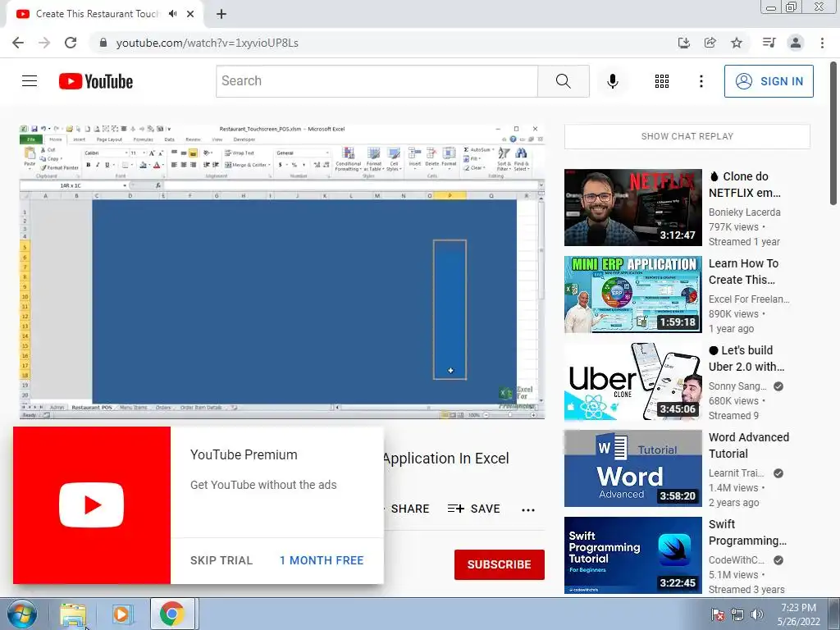Image resolution: width=840 pixels, height=630 pixels.
Task: Open the Windows Start menu
Action: 21,614
